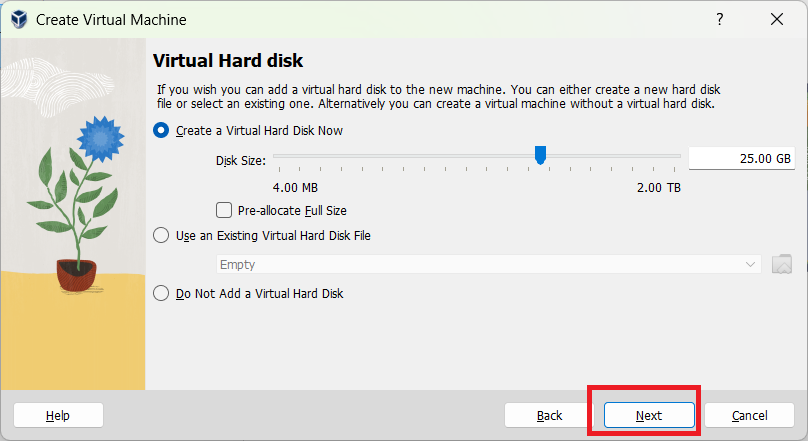
Task: Open the existing disk file browser icon
Action: tap(782, 264)
